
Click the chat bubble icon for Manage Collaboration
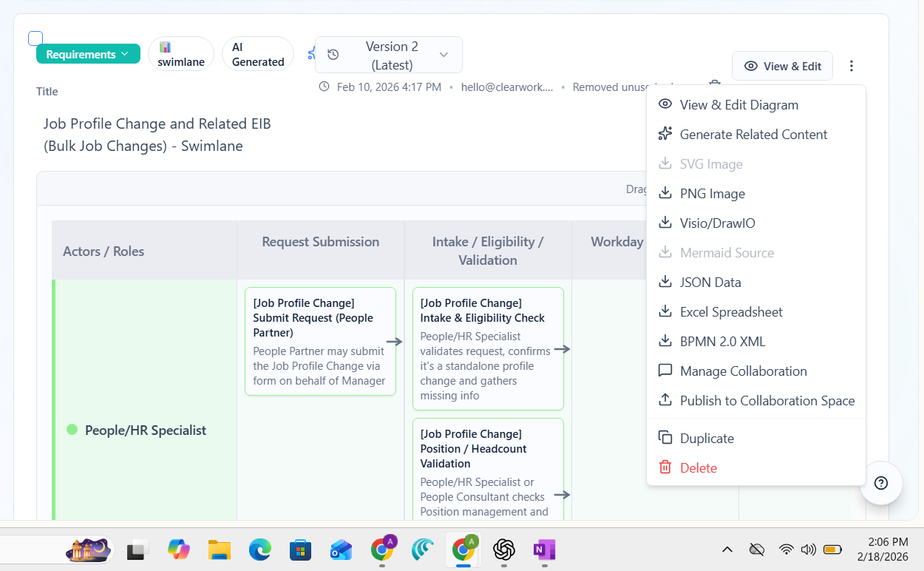click(x=665, y=371)
